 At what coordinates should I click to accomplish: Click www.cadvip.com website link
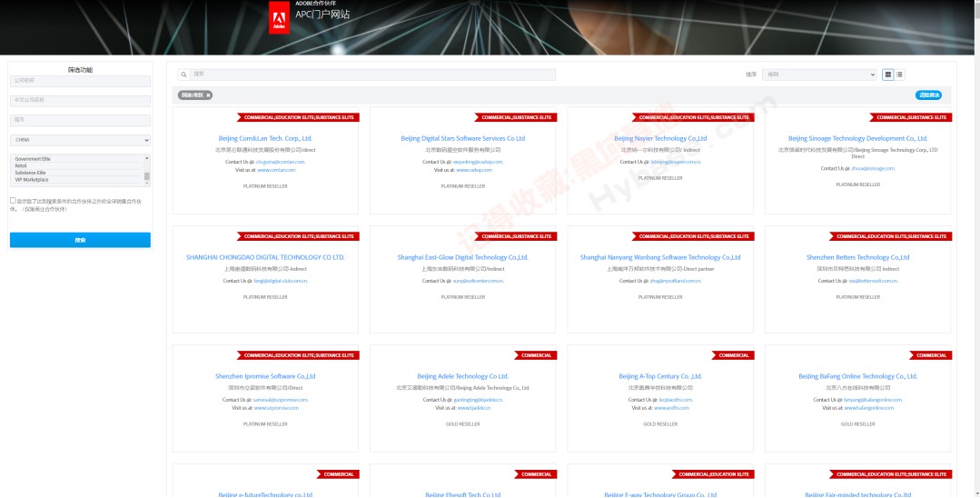tap(474, 170)
